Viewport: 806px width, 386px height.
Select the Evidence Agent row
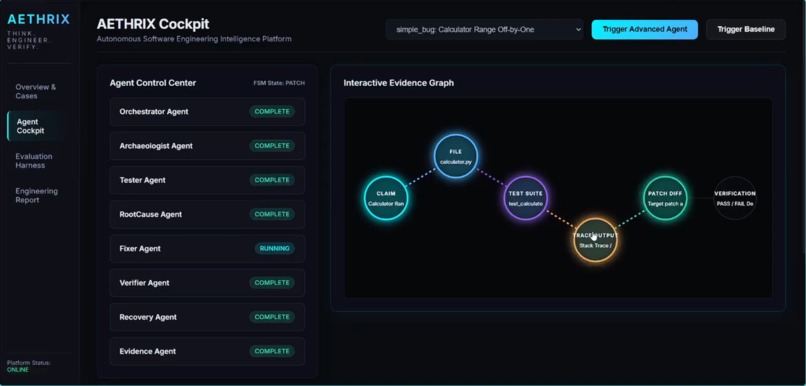207,352
